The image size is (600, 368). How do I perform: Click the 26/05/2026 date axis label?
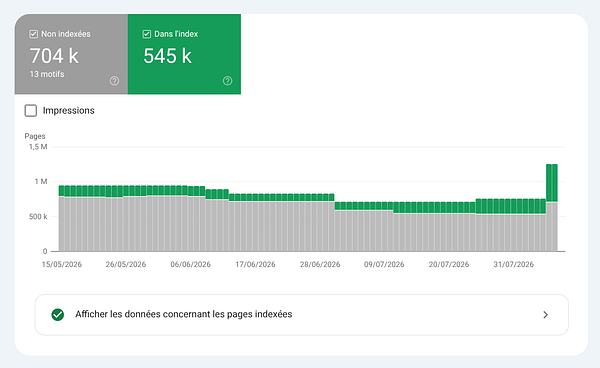click(126, 264)
